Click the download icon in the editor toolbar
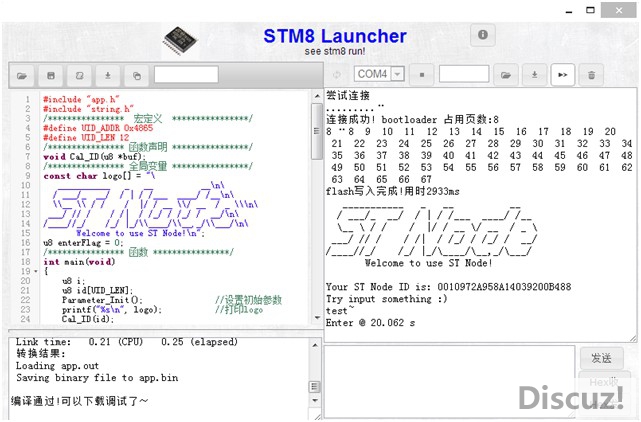 (x=108, y=76)
